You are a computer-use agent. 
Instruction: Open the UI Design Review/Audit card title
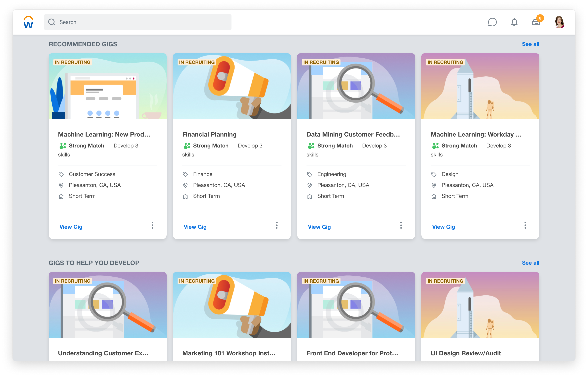point(466,353)
